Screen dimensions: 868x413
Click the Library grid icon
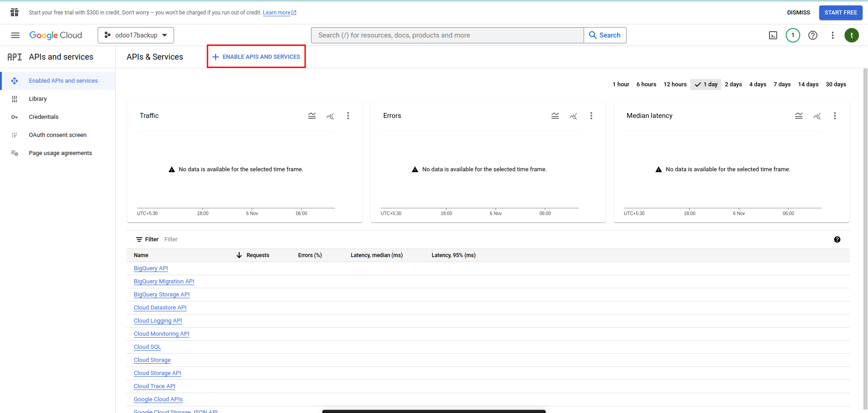pyautogui.click(x=14, y=99)
